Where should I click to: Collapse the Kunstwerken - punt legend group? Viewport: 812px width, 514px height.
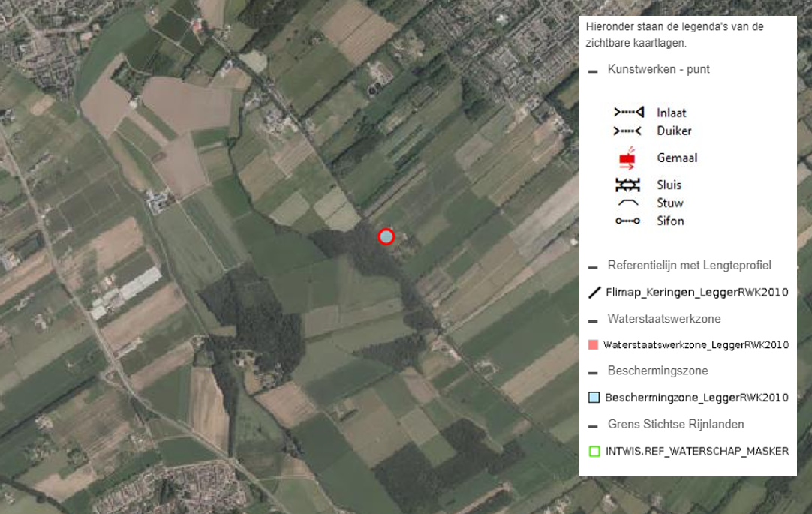(x=593, y=71)
